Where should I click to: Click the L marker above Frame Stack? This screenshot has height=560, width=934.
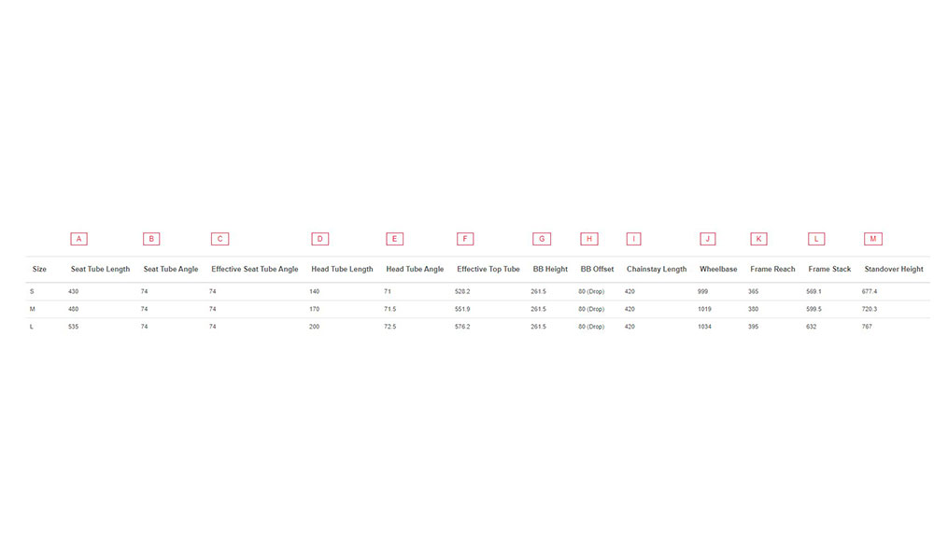(816, 239)
